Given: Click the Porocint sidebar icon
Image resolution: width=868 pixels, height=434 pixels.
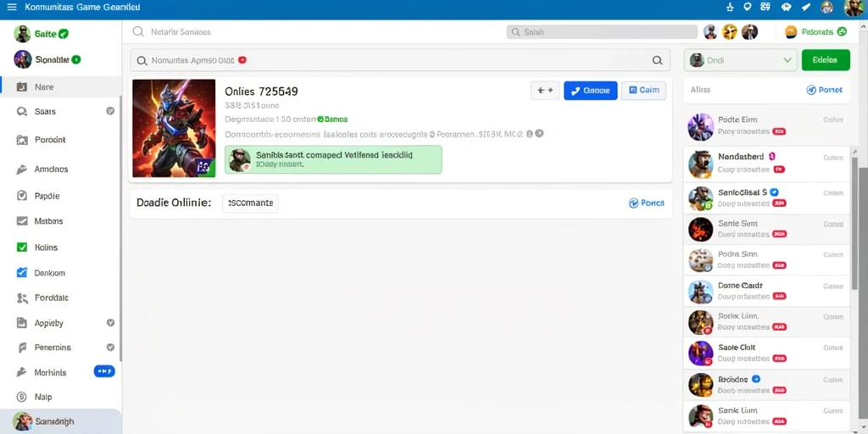Looking at the screenshot, I should pyautogui.click(x=22, y=140).
